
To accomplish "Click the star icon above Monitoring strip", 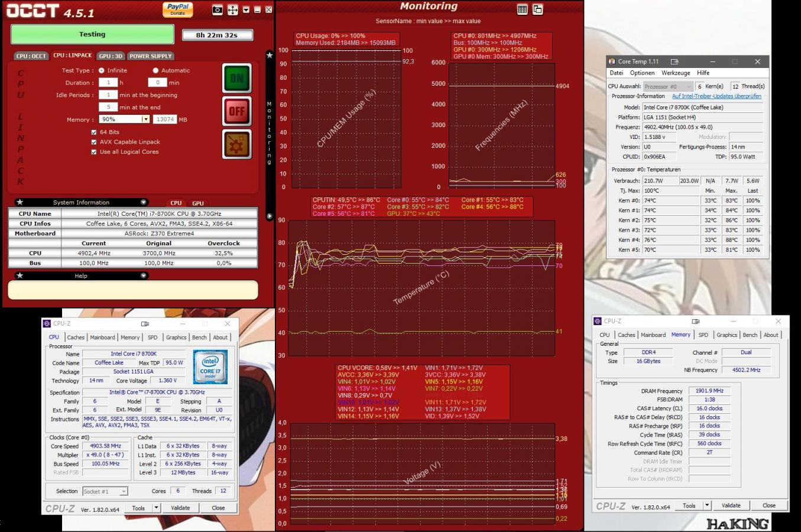I will click(x=270, y=55).
